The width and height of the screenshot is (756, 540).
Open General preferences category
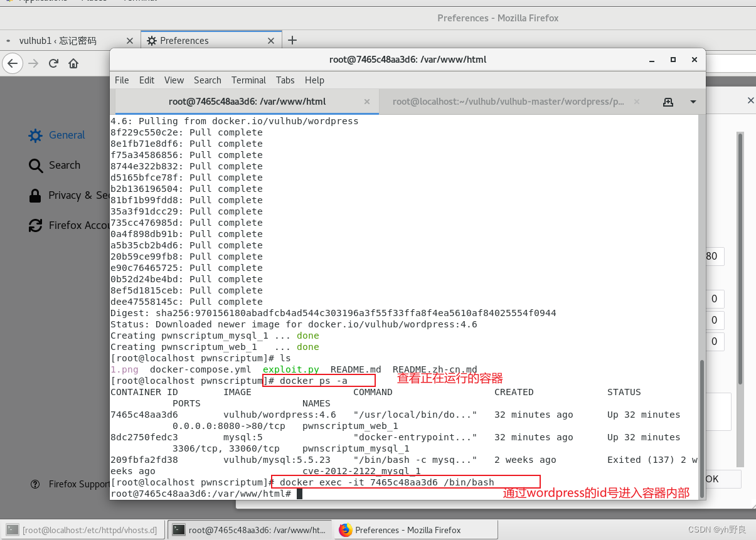(56, 135)
